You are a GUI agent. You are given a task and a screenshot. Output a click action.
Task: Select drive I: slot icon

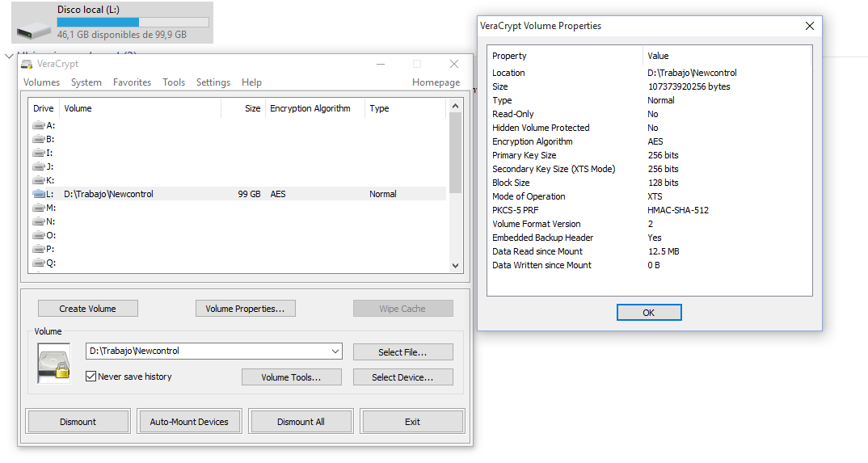pos(38,154)
